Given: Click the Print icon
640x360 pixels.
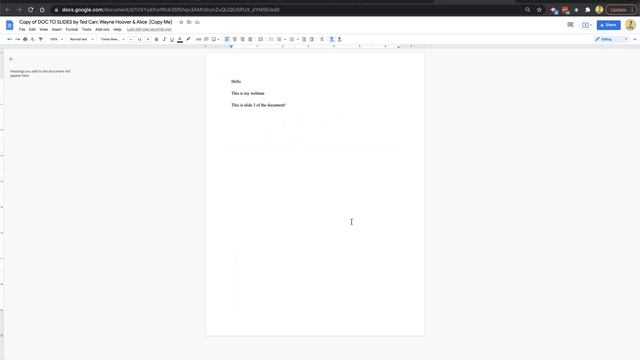Looking at the screenshot, I should click(25, 39).
